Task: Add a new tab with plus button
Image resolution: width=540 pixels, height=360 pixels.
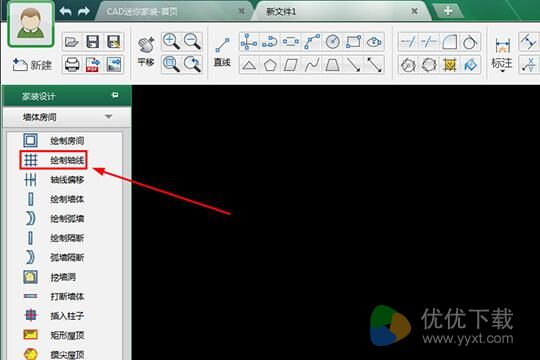Action: tap(448, 11)
